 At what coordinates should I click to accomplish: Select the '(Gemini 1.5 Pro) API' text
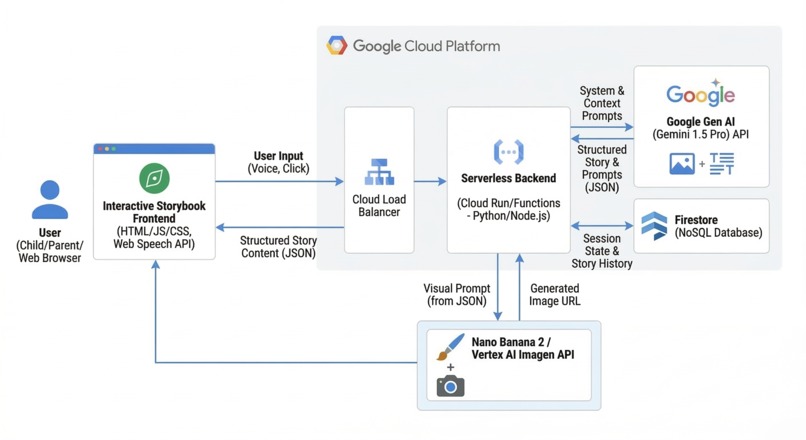click(x=701, y=135)
